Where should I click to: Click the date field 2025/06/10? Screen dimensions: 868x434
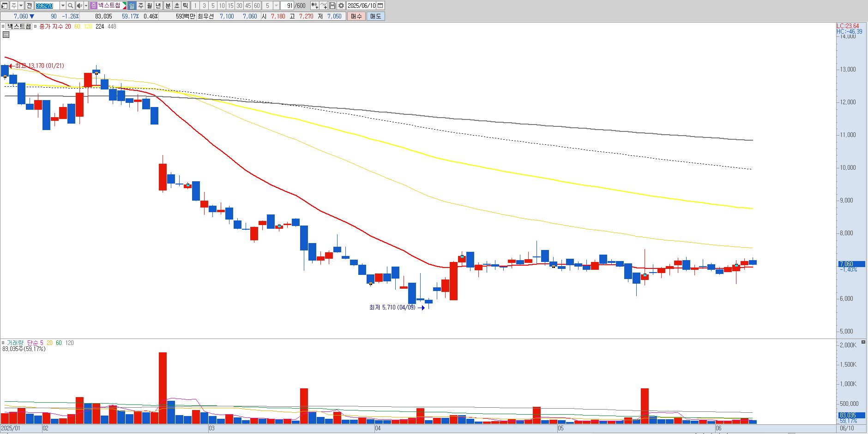tap(362, 6)
